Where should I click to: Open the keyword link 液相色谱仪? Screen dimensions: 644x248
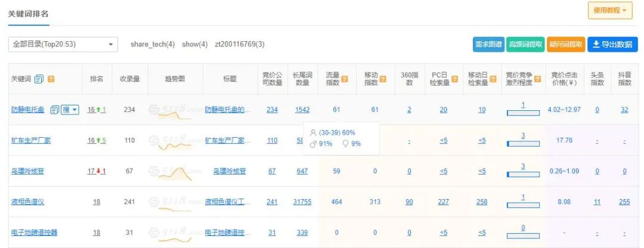[x=27, y=202]
